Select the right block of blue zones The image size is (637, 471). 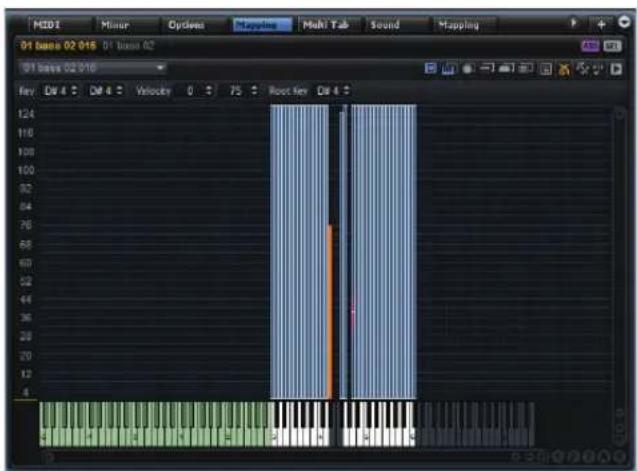384,251
